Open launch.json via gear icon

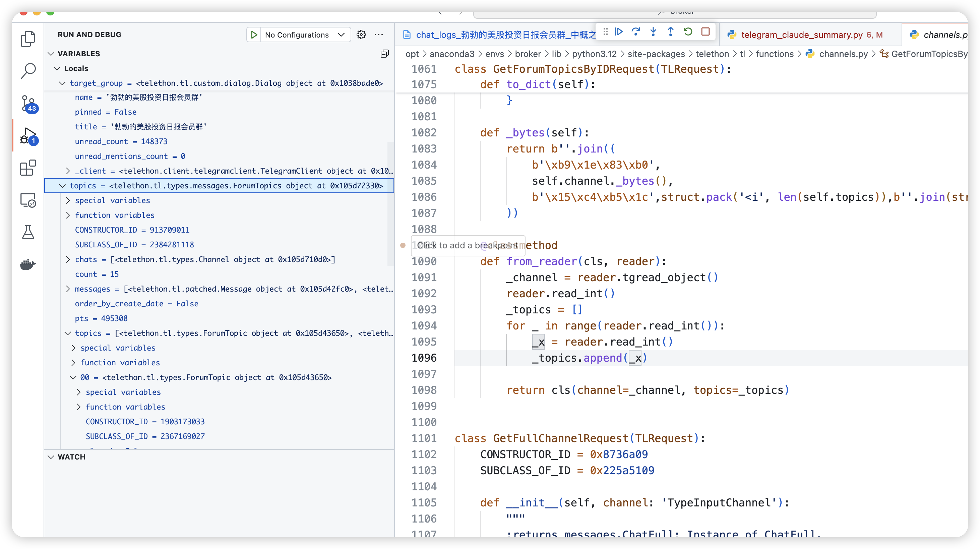coord(361,35)
